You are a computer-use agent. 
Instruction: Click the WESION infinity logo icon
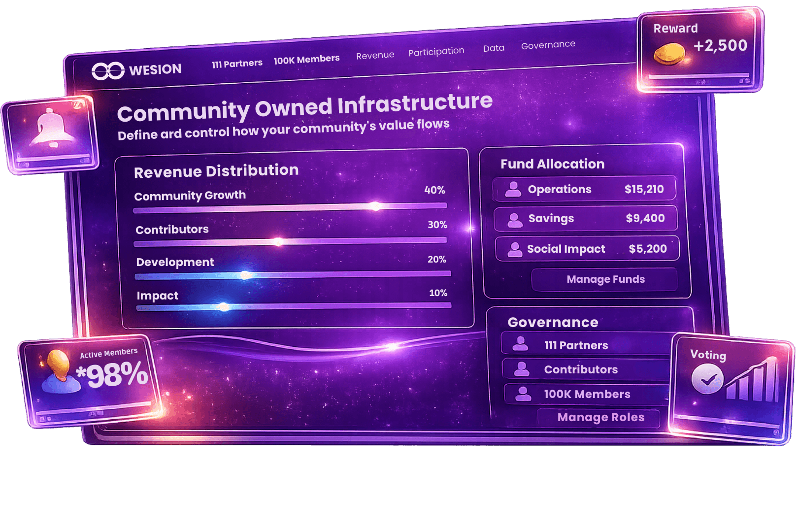pos(108,71)
